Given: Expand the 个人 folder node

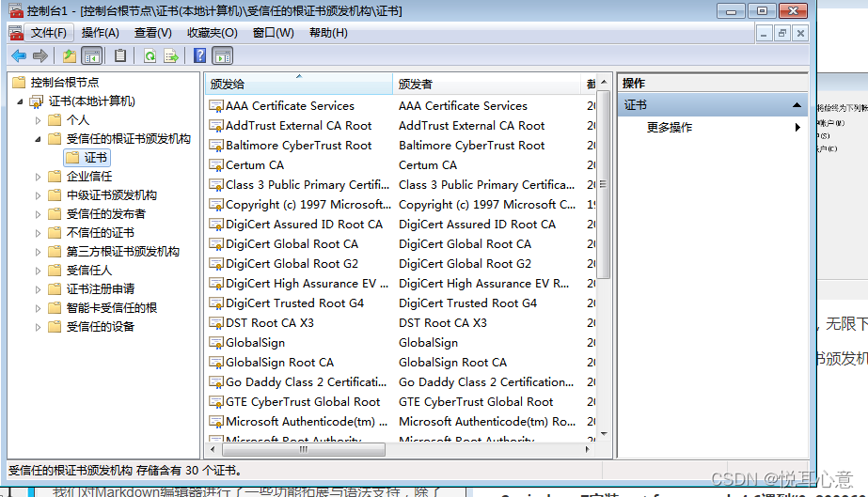Looking at the screenshot, I should pos(39,120).
